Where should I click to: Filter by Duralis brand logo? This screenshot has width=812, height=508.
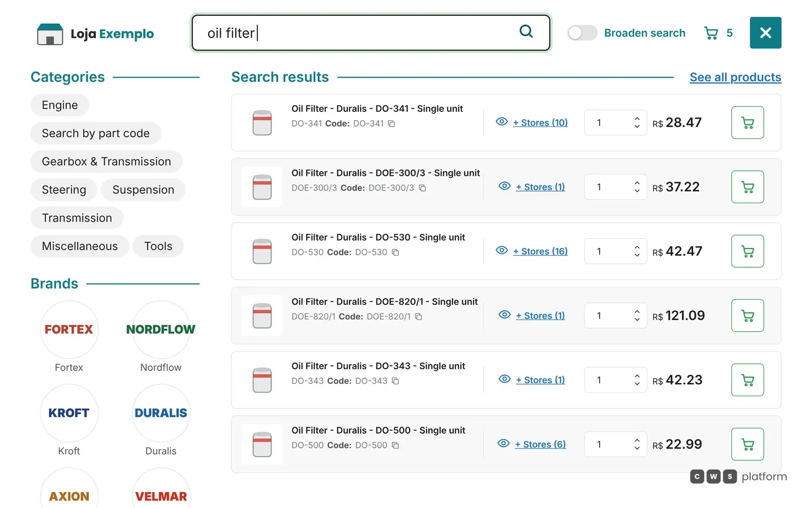pos(161,413)
